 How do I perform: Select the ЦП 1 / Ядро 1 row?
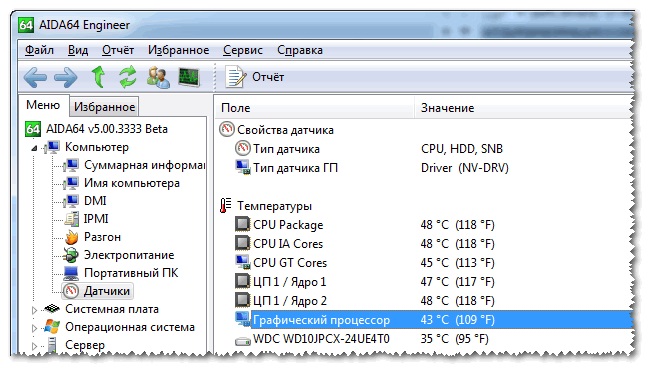pyautogui.click(x=424, y=282)
